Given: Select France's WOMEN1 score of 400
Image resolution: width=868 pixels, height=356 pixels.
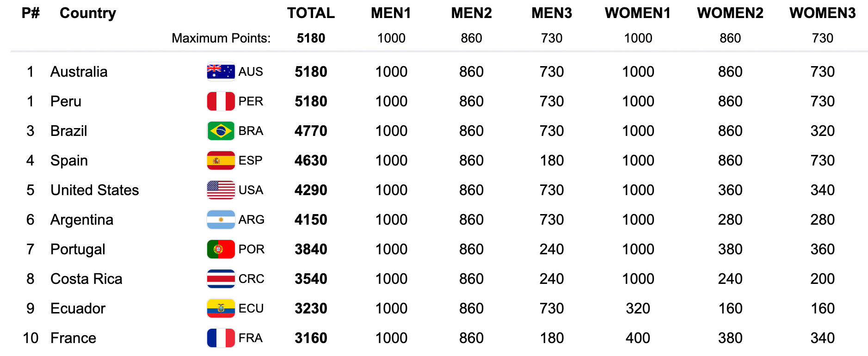Looking at the screenshot, I should [x=638, y=338].
